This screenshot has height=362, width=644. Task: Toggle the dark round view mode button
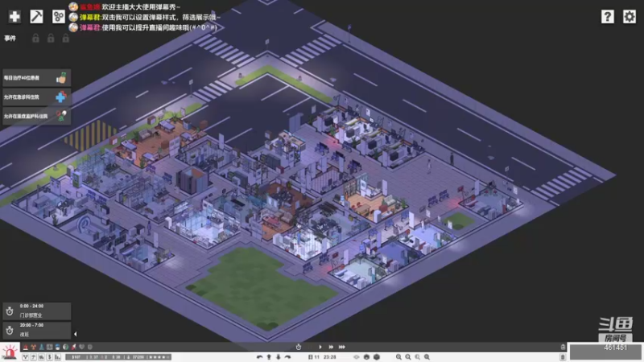(366, 357)
